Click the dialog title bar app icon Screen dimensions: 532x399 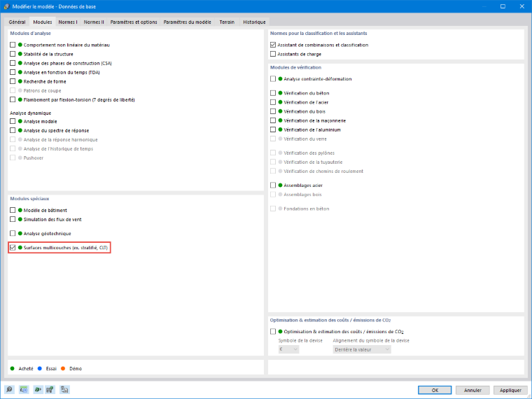click(x=6, y=6)
